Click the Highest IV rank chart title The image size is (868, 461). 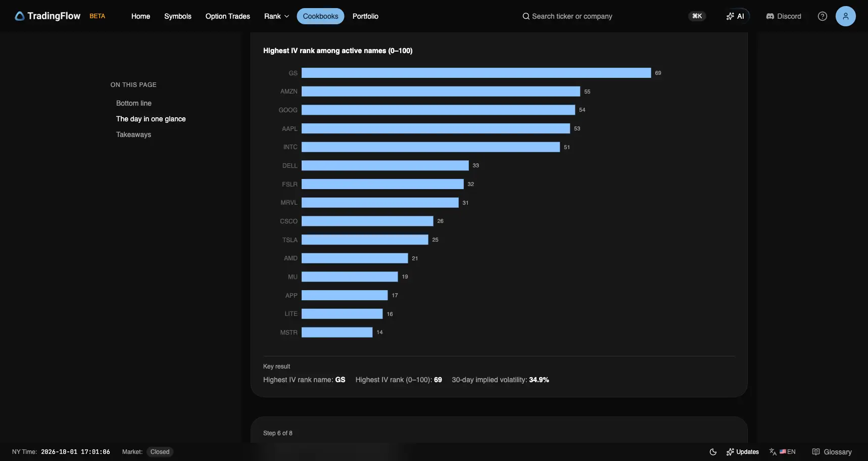[337, 51]
